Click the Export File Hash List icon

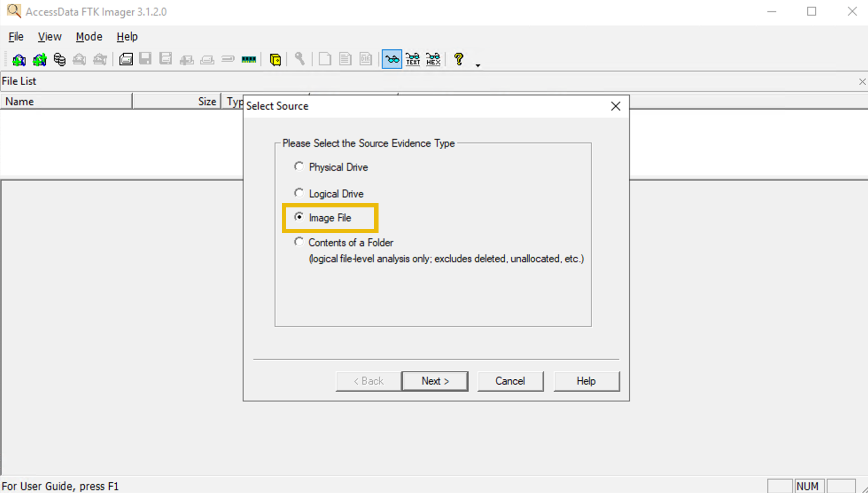pos(345,59)
